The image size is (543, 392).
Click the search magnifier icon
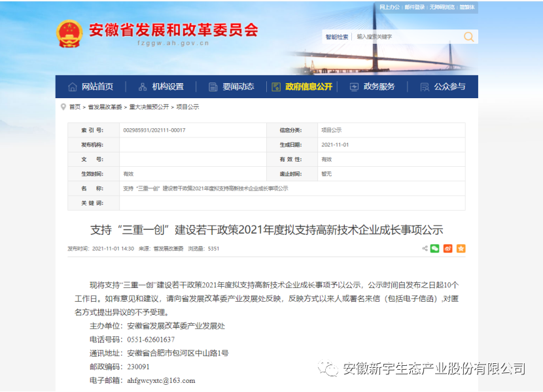click(x=468, y=37)
